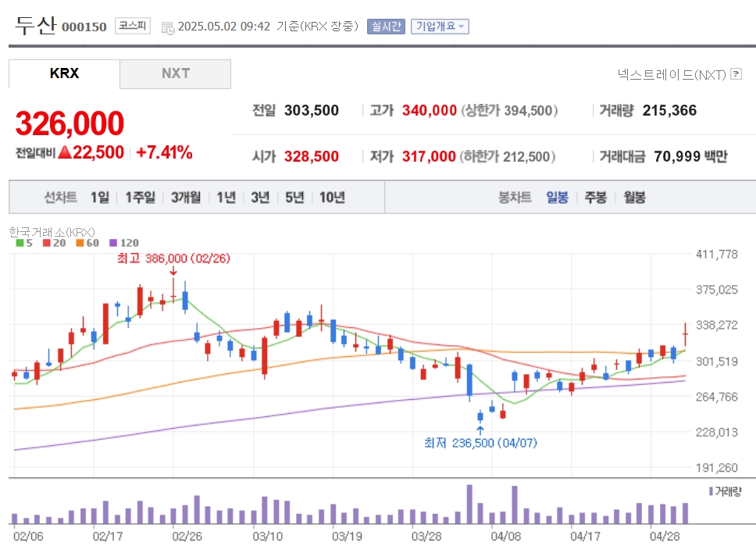The image size is (756, 560).
Task: Click the calendar clock icon beside the date
Action: coord(168,28)
